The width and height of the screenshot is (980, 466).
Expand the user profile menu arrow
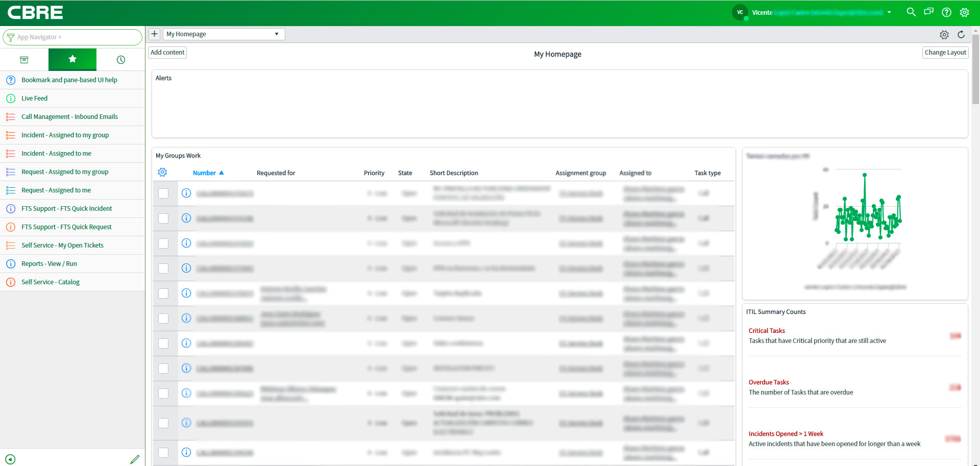pyautogui.click(x=889, y=12)
